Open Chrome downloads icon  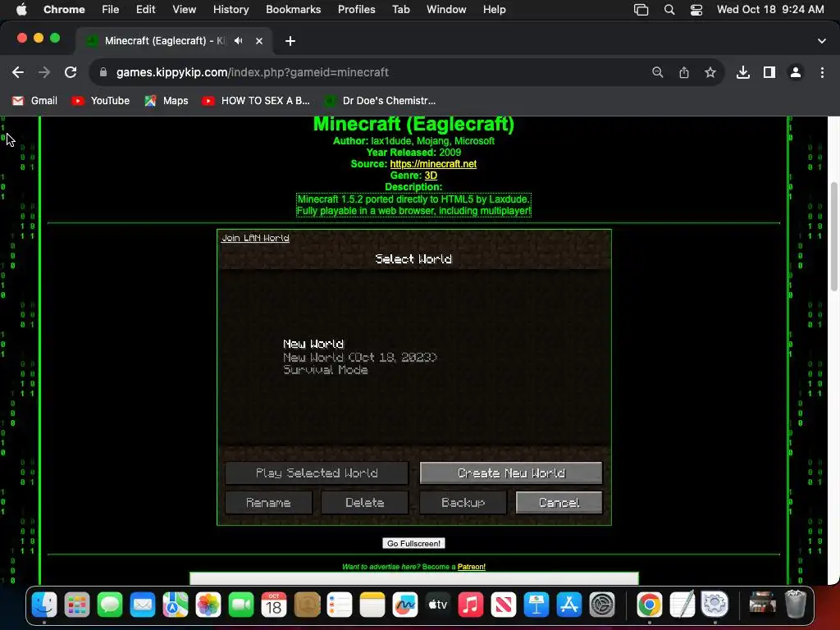(743, 72)
